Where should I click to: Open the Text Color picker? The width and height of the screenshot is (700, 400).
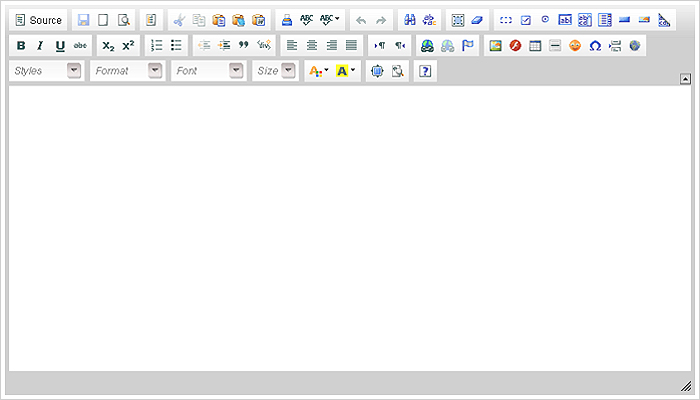click(317, 71)
